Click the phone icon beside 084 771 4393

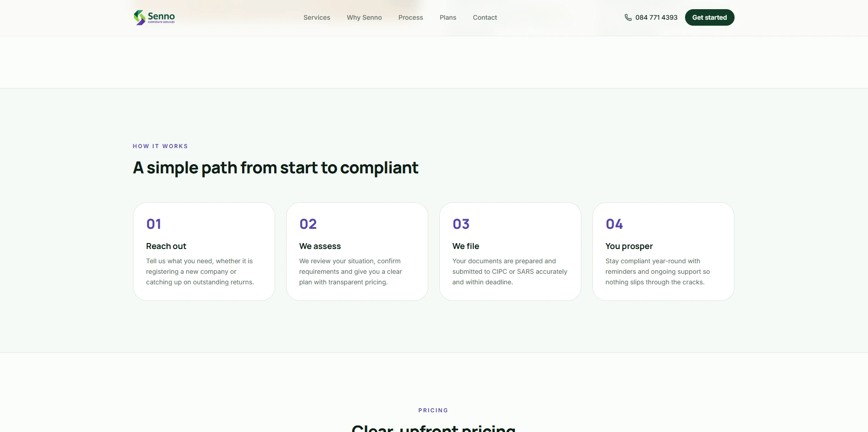tap(628, 17)
